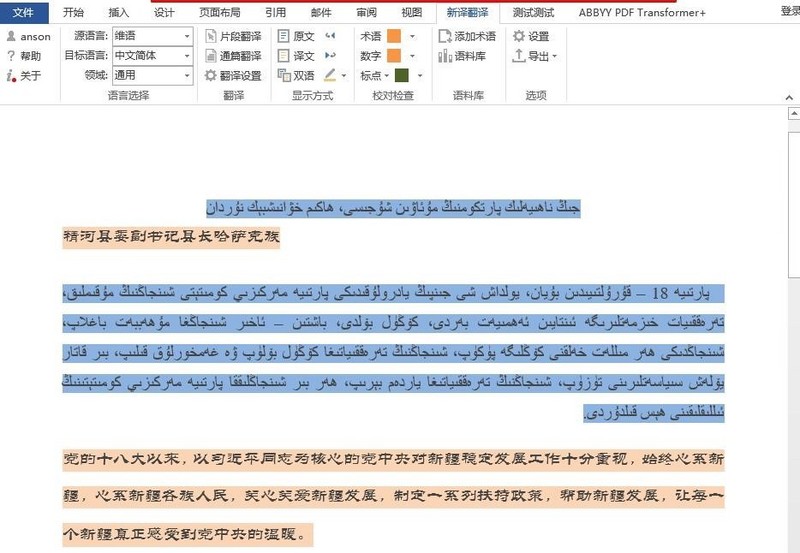
Task: Click the 标点 dark green color swatch
Action: pyautogui.click(x=402, y=76)
